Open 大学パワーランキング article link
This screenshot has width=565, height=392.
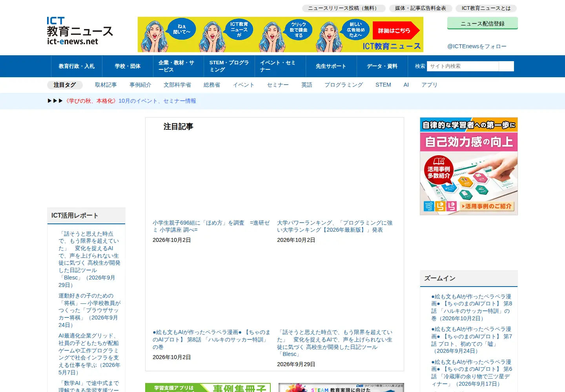pyautogui.click(x=335, y=226)
